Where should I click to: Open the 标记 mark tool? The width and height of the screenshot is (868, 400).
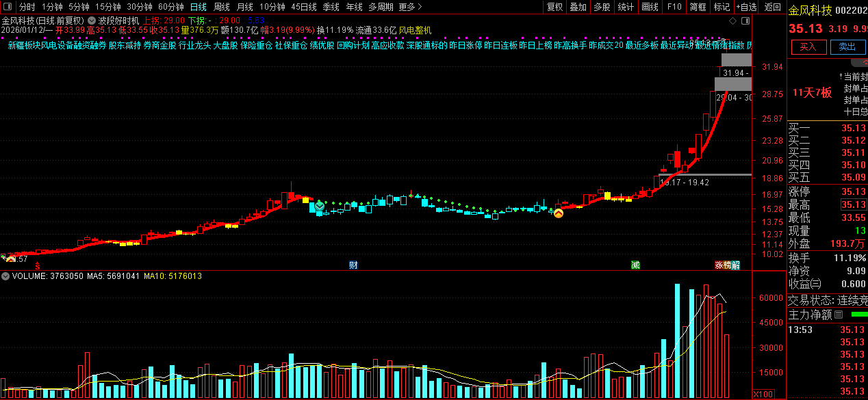[721, 7]
